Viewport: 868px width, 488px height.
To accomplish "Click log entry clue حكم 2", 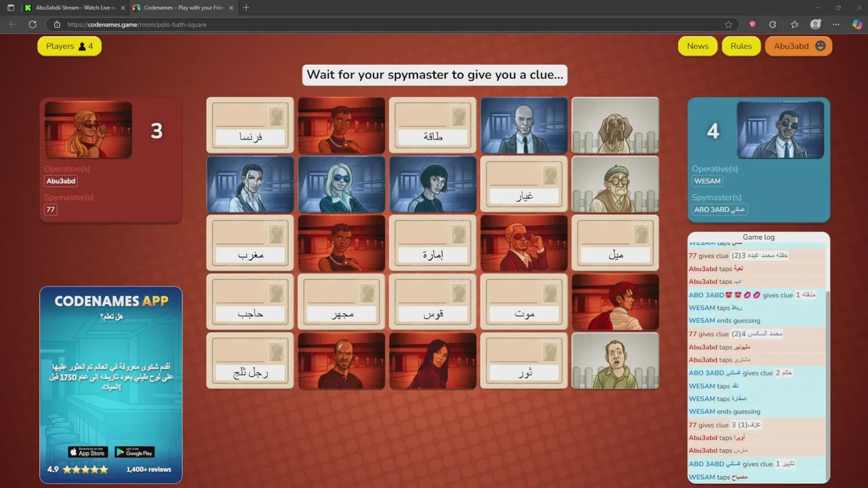I will (x=755, y=373).
